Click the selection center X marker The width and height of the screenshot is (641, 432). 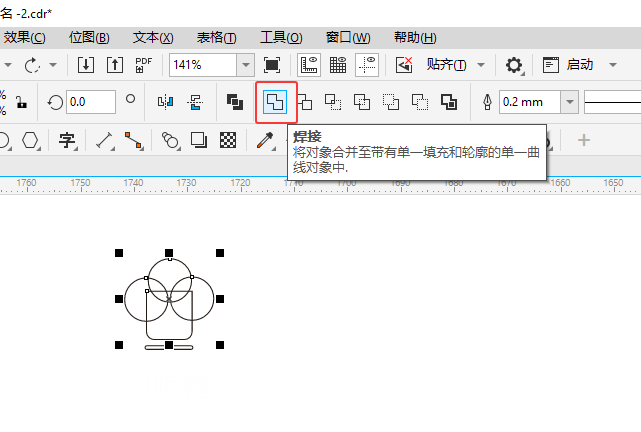pos(169,299)
